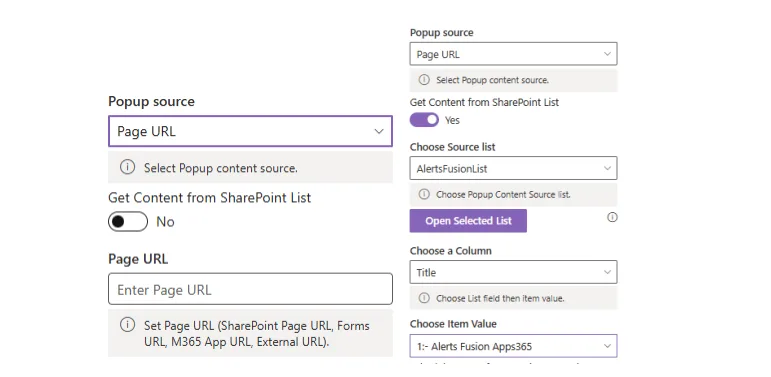Click the chevron in the AlertsFusionList dropdown
This screenshot has width=771, height=377.
point(607,169)
